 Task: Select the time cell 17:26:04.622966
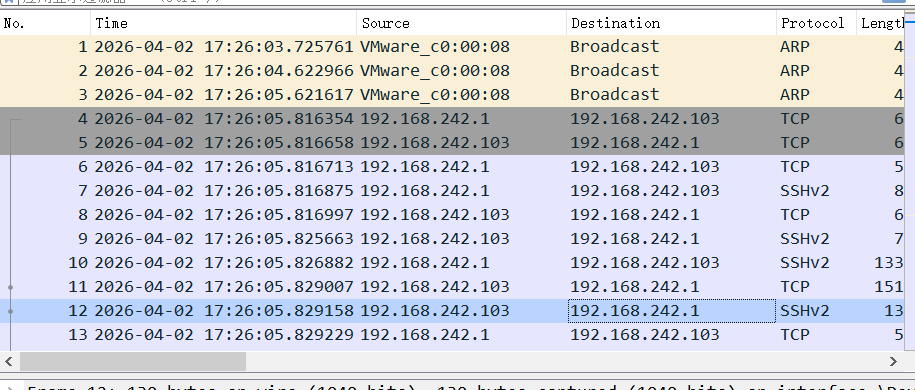pos(224,71)
